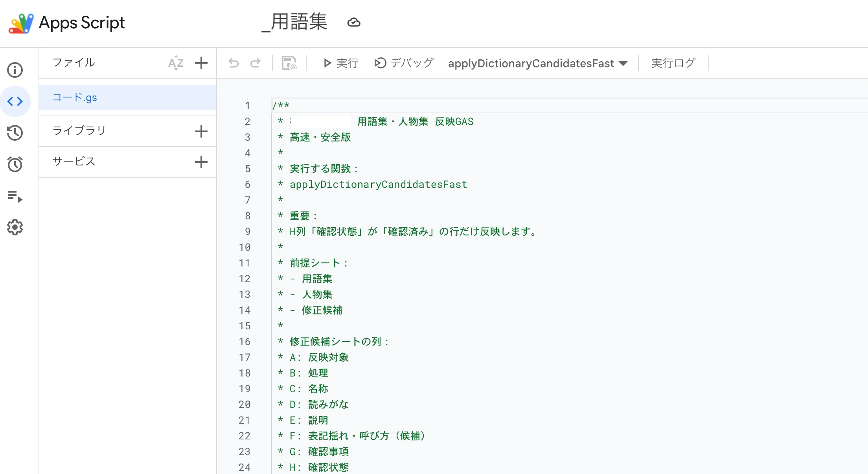
Task: Click the A: 反映対象 comment line
Action: coord(319,357)
